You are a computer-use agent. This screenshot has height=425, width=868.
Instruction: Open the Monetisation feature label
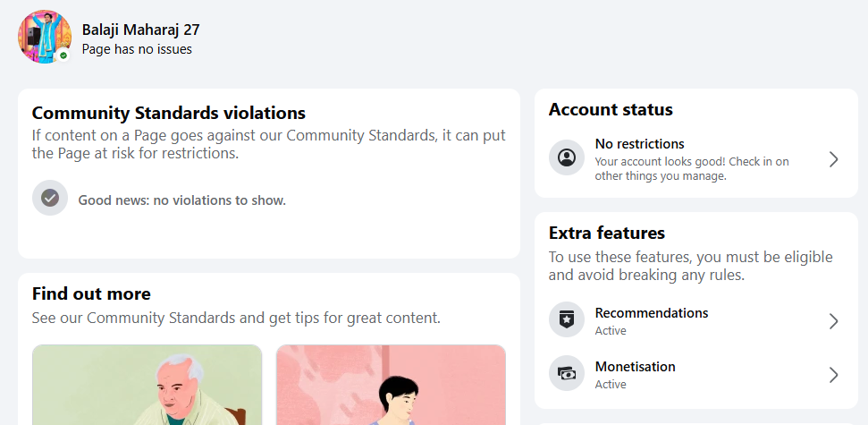pos(635,367)
